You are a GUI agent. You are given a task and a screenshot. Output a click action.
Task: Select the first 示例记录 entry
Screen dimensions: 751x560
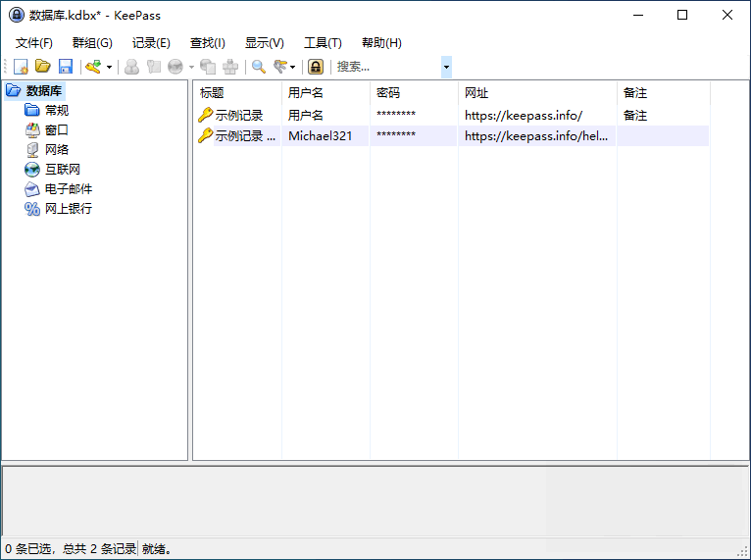click(239, 116)
